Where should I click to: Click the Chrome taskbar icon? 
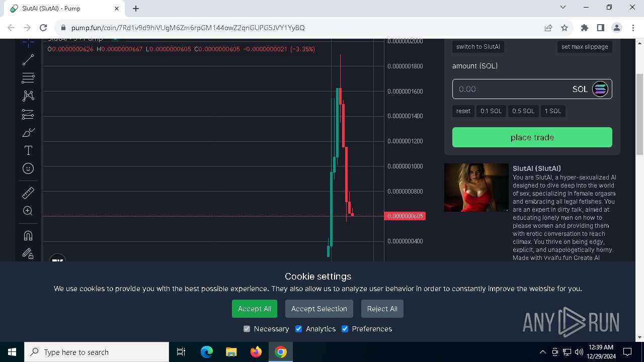[x=281, y=352]
